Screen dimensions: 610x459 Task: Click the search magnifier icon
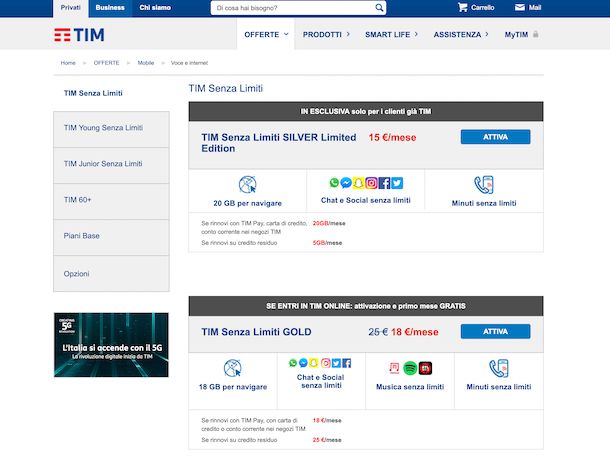pos(380,8)
